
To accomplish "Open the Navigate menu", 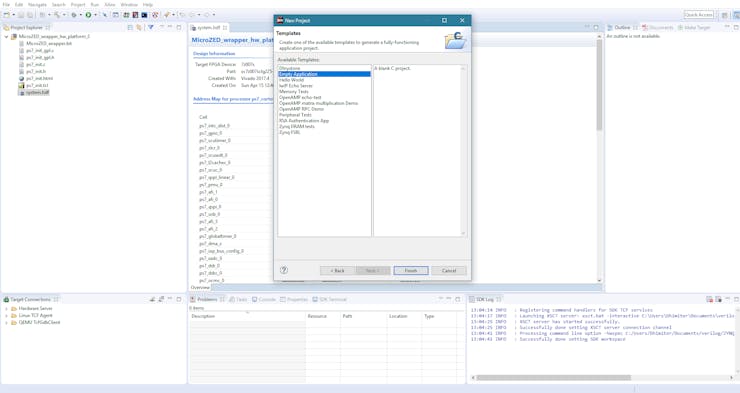I will (37, 5).
